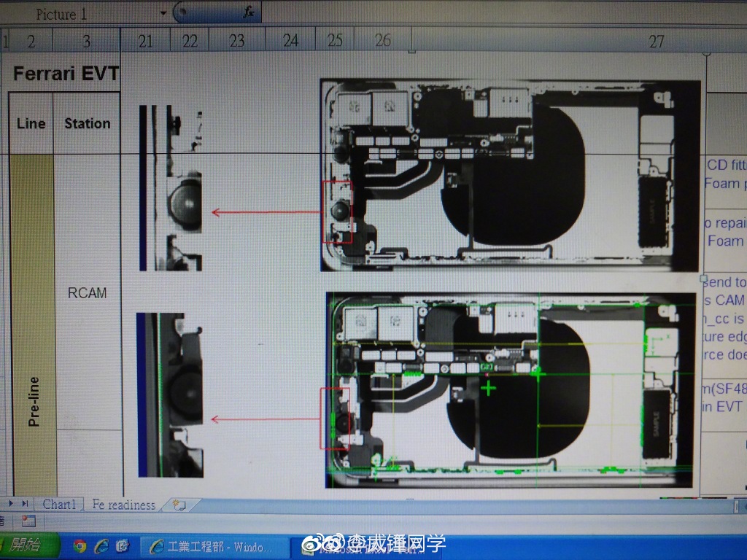Open the Chrome browser from the taskbar
Image resolution: width=747 pixels, height=560 pixels.
coord(80,545)
